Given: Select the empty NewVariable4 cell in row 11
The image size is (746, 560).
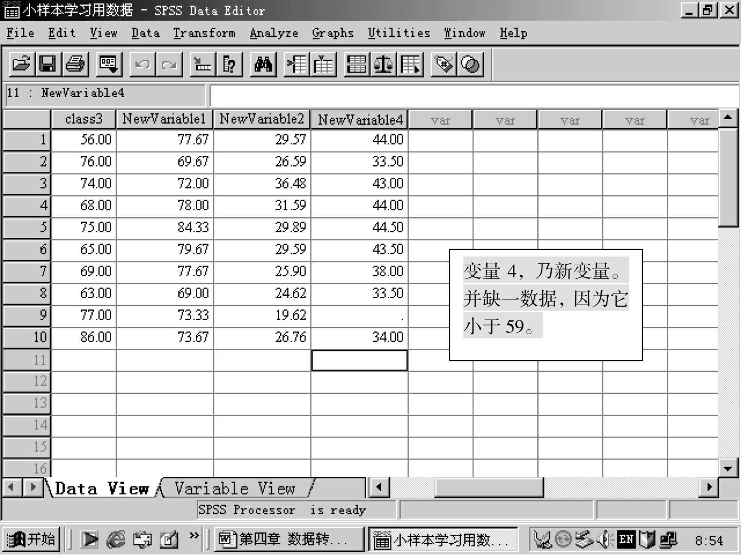Looking at the screenshot, I should pos(359,360).
